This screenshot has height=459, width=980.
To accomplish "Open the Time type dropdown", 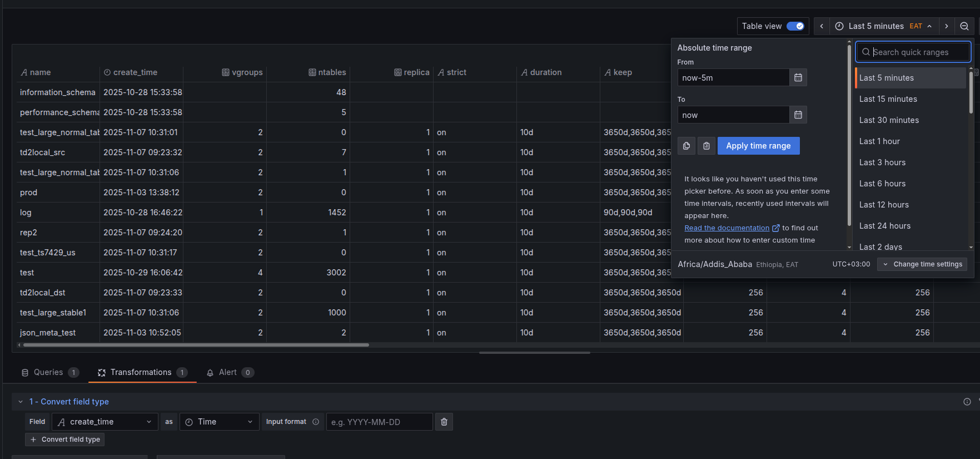I will pyautogui.click(x=220, y=422).
